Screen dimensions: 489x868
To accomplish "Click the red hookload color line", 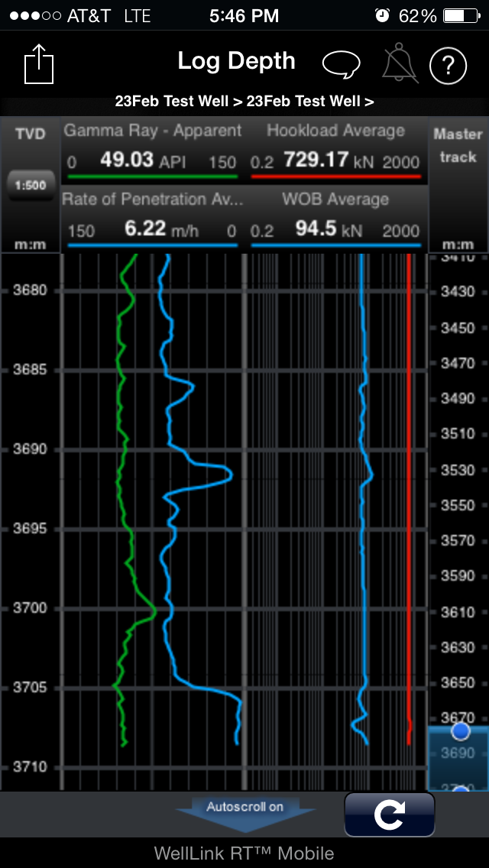I will pyautogui.click(x=335, y=177).
